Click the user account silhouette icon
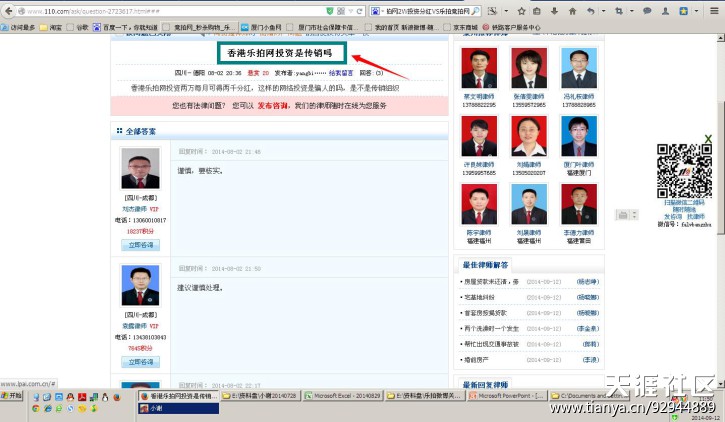 665,11
